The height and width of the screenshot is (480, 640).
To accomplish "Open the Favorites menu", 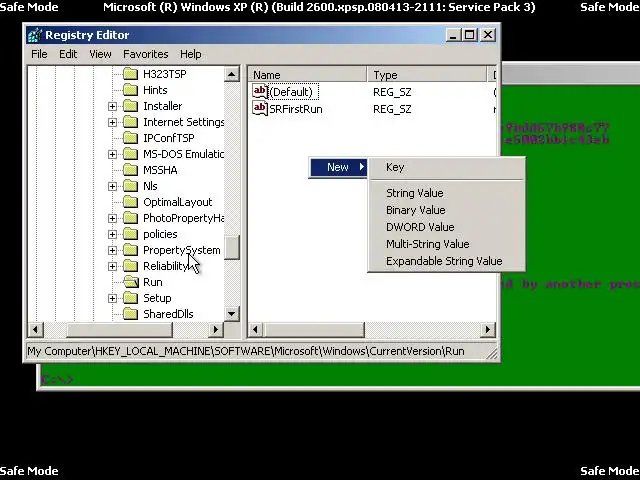I will 146,54.
